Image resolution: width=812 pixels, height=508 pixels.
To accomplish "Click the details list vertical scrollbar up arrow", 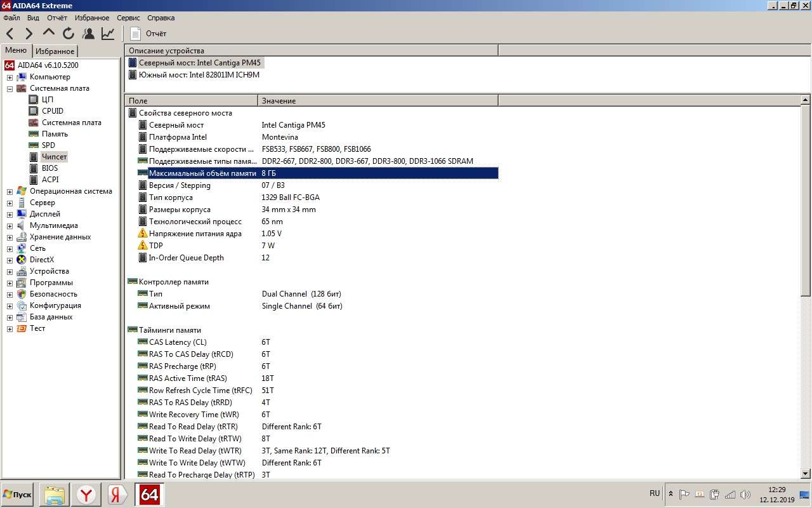I will click(x=806, y=100).
